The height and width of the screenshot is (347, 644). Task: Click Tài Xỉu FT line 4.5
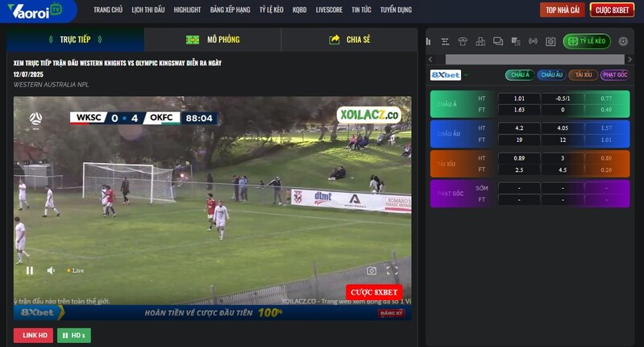click(x=563, y=169)
